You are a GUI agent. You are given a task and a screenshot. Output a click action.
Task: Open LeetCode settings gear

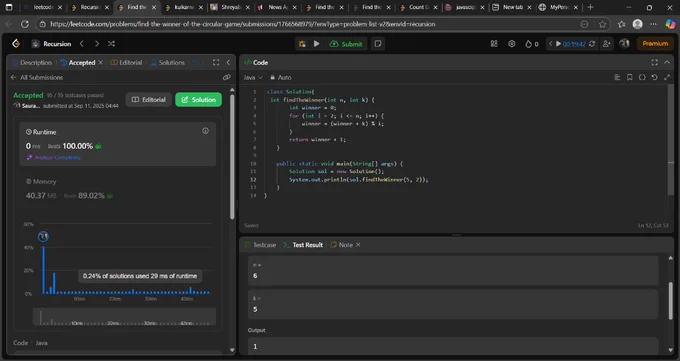[x=512, y=44]
